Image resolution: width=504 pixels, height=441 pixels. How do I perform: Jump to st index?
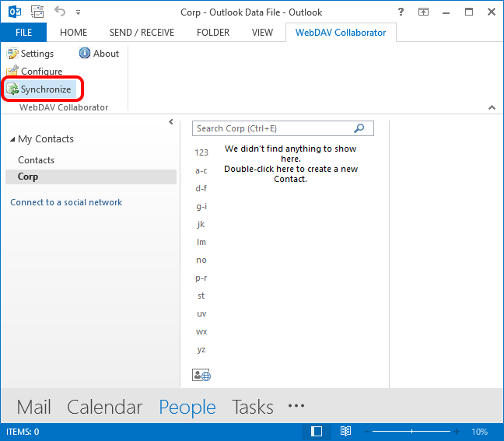(x=201, y=296)
